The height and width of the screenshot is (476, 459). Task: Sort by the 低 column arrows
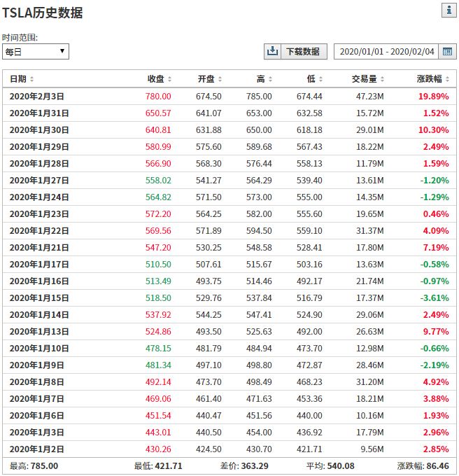[x=320, y=79]
